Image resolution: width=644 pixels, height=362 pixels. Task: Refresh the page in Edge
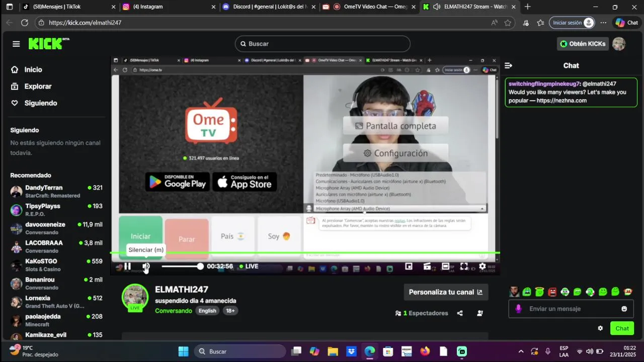tap(25, 23)
